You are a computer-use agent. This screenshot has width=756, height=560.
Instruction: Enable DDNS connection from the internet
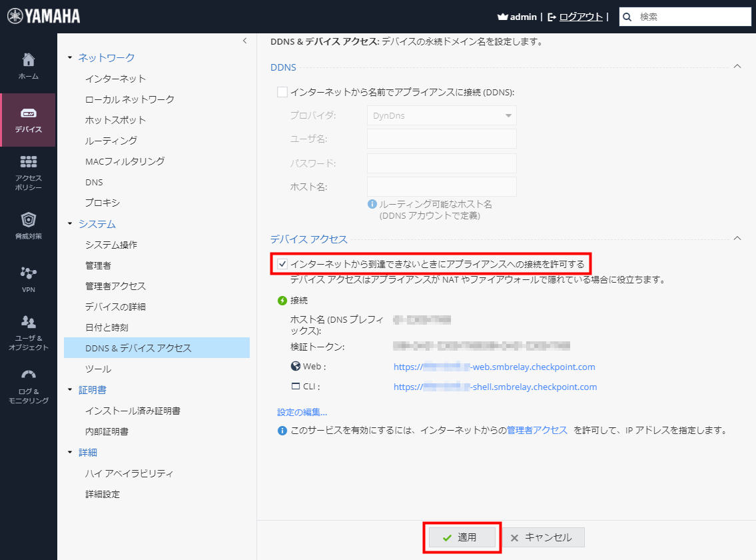[x=280, y=91]
